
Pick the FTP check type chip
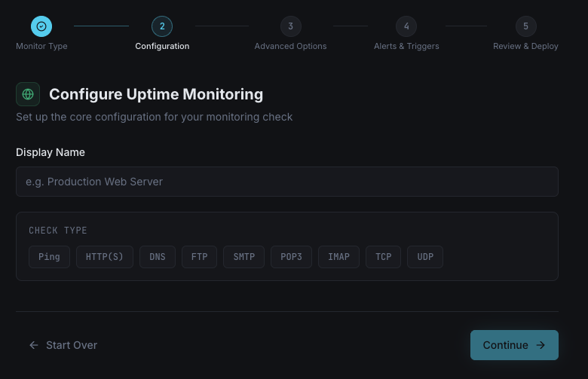(x=199, y=257)
